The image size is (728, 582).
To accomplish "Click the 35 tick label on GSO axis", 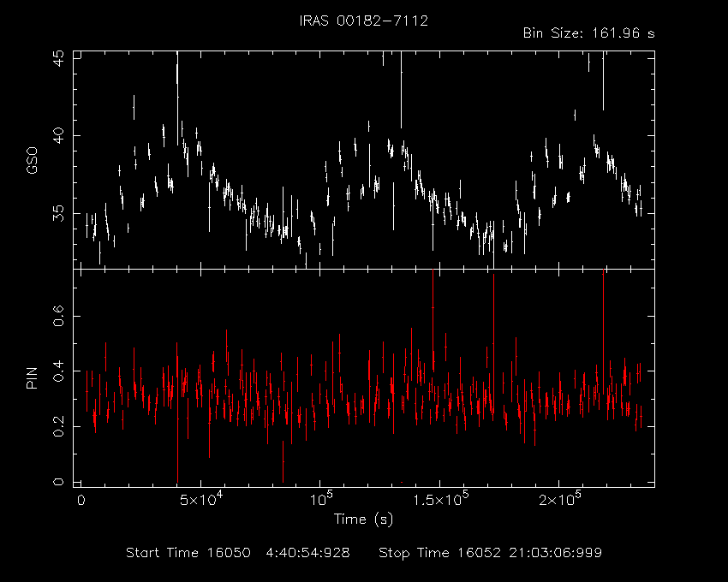I will [59, 213].
